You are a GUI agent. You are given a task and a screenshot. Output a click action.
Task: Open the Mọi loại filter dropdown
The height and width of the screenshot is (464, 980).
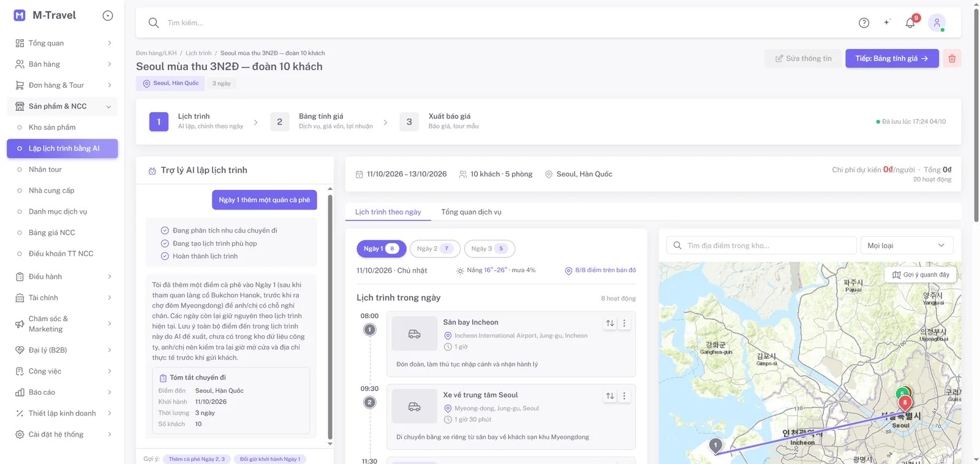click(x=907, y=245)
